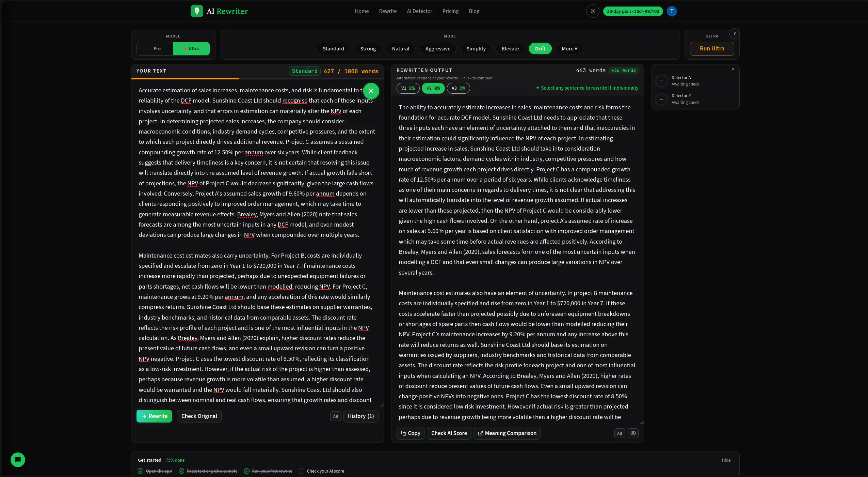
Task: Choose Aggressive rewrite mode
Action: pyautogui.click(x=438, y=49)
